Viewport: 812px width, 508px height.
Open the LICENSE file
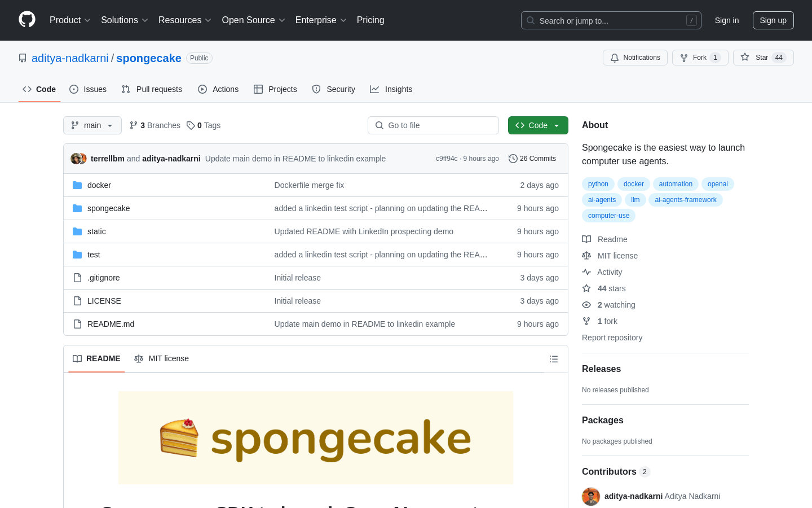point(104,301)
